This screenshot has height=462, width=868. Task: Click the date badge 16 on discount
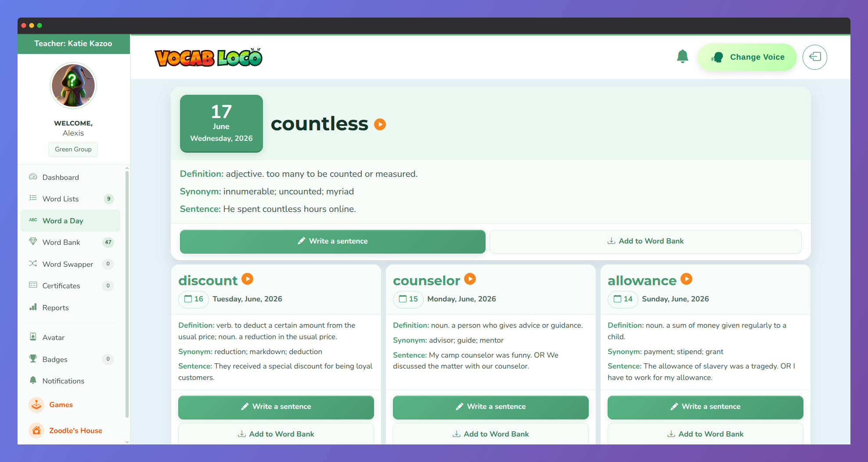pos(194,299)
